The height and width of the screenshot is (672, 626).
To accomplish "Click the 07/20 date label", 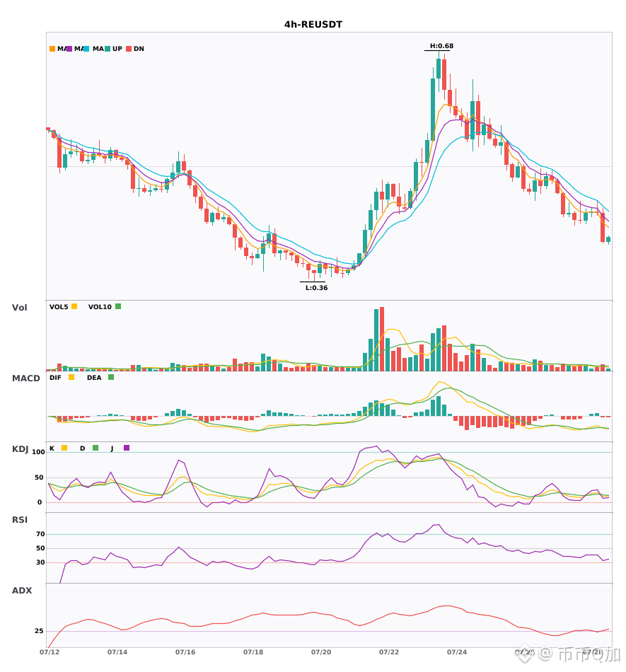I will coord(321,652).
